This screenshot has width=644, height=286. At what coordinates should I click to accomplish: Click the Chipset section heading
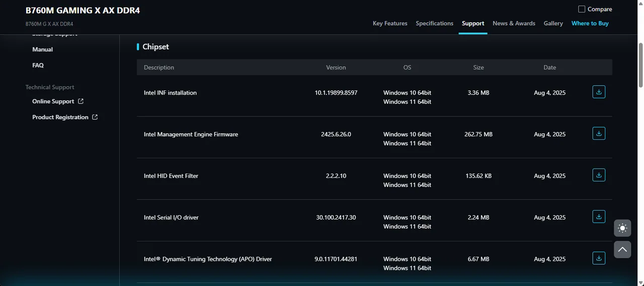pos(155,47)
